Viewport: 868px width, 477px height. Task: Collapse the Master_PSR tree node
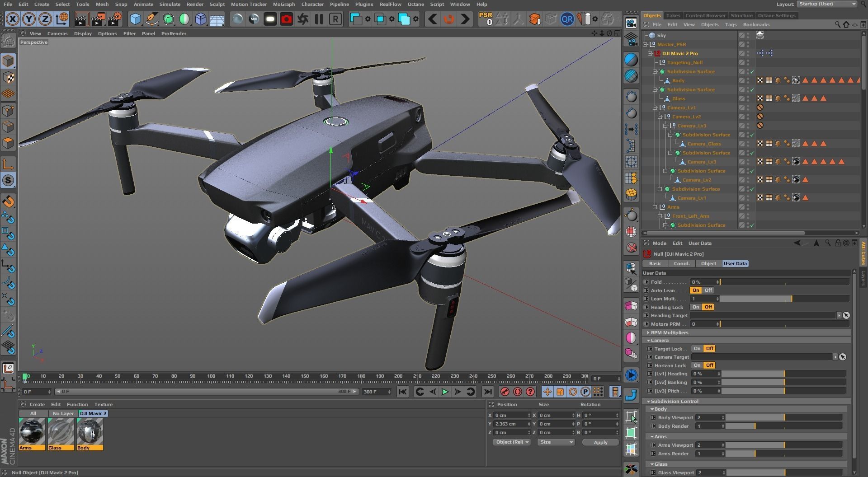coord(646,44)
